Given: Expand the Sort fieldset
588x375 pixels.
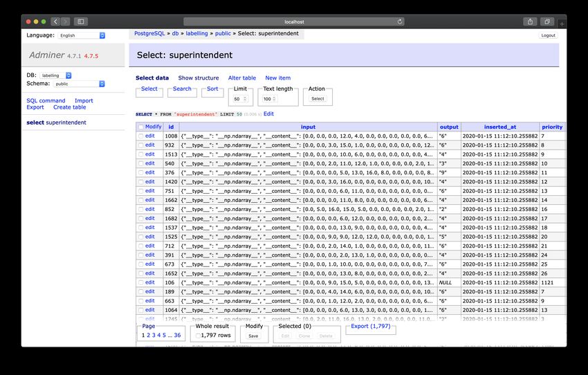Looking at the screenshot, I should click(x=212, y=89).
